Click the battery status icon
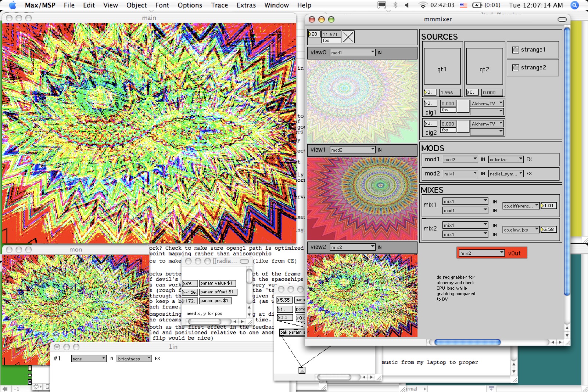The image size is (588, 392). [x=477, y=5]
